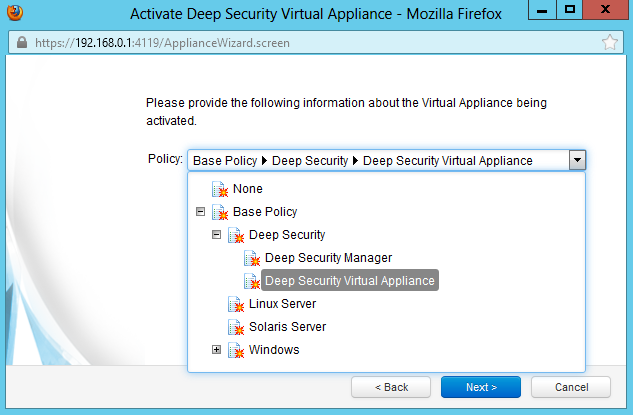Click the Deep Security Virtual Appliance icon
633x415 pixels.
click(252, 281)
